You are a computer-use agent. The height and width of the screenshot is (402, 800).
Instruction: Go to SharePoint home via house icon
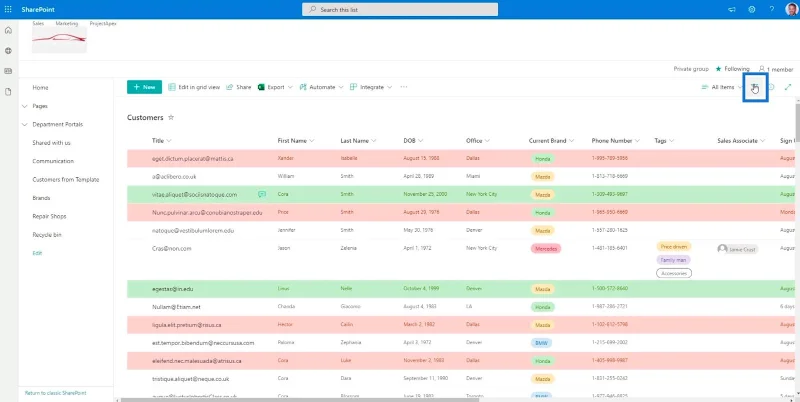pyautogui.click(x=8, y=30)
